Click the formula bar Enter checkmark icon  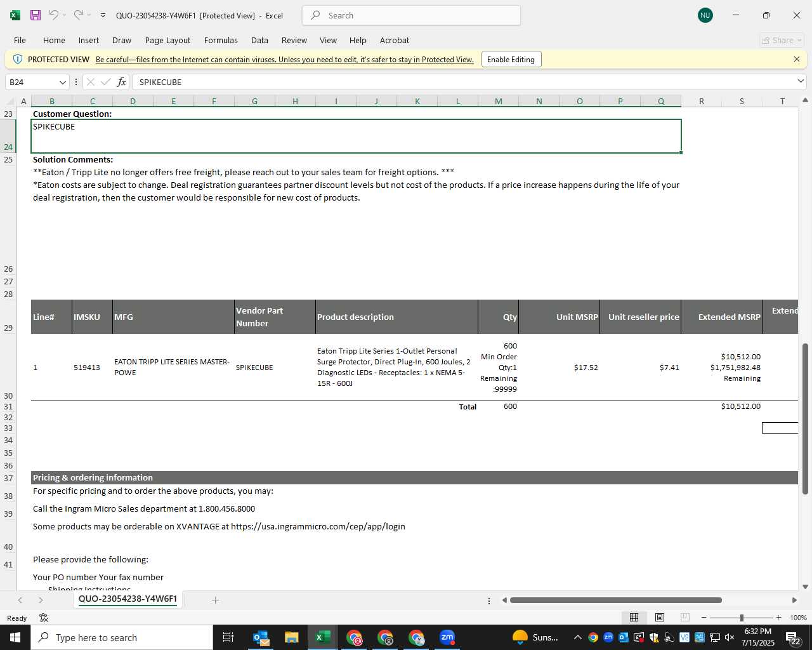(x=105, y=82)
